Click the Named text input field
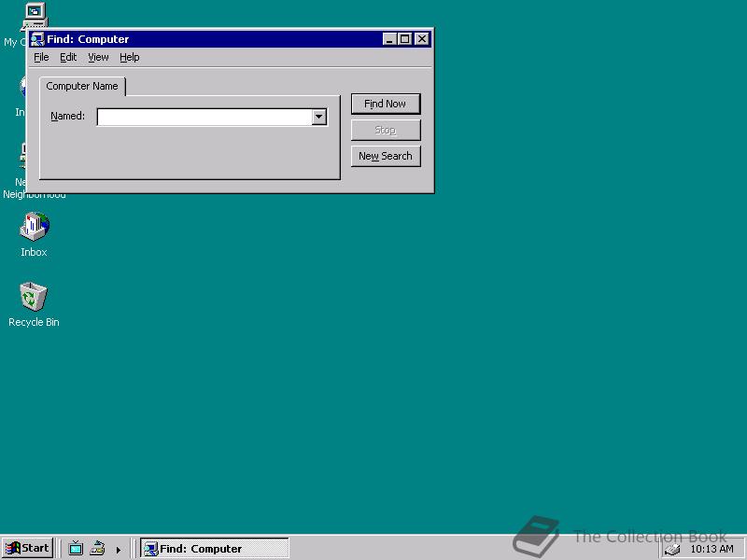Image resolution: width=747 pixels, height=560 pixels. point(204,117)
